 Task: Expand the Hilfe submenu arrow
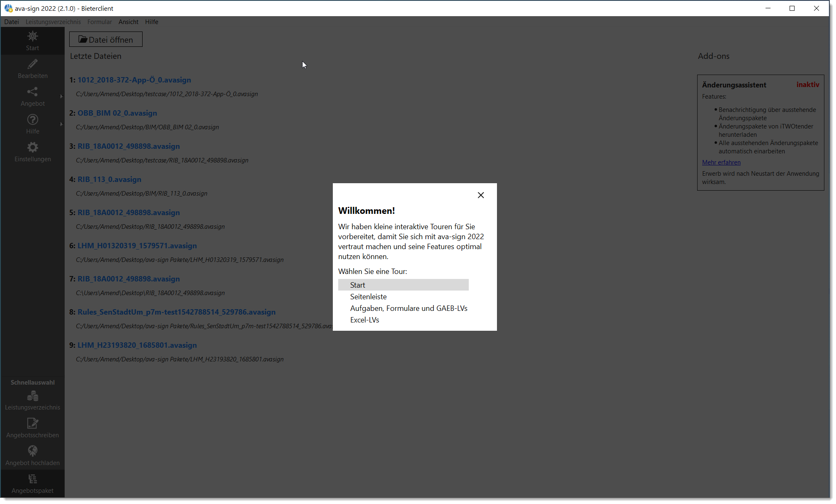coord(61,124)
